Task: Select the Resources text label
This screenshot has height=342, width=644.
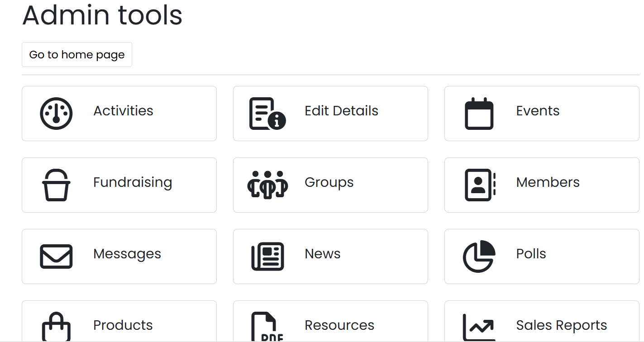Action: [x=339, y=325]
